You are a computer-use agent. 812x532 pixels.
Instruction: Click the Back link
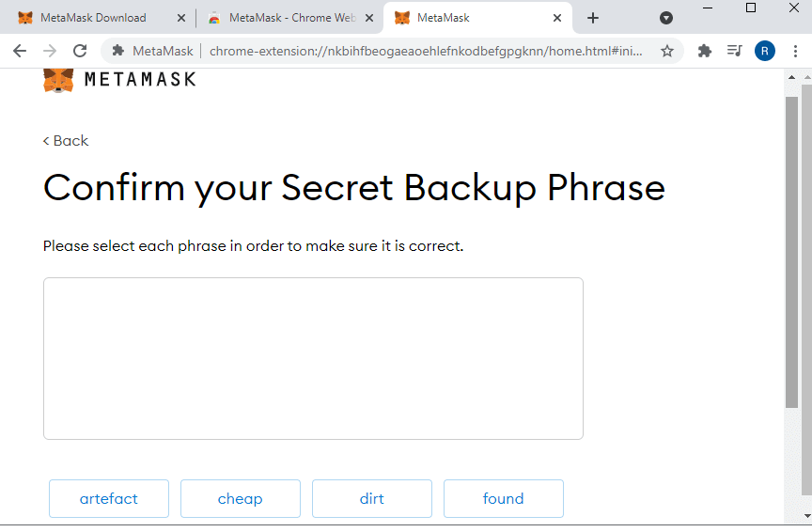pyautogui.click(x=66, y=141)
